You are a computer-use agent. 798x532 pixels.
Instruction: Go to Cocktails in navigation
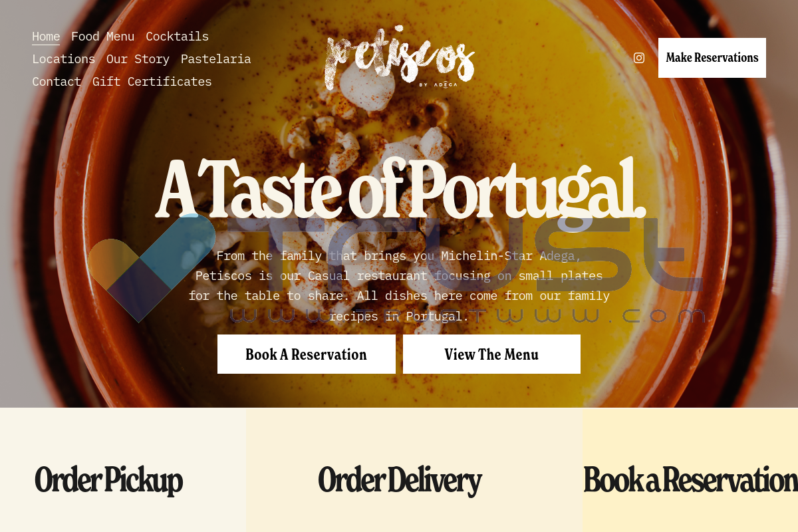(178, 37)
